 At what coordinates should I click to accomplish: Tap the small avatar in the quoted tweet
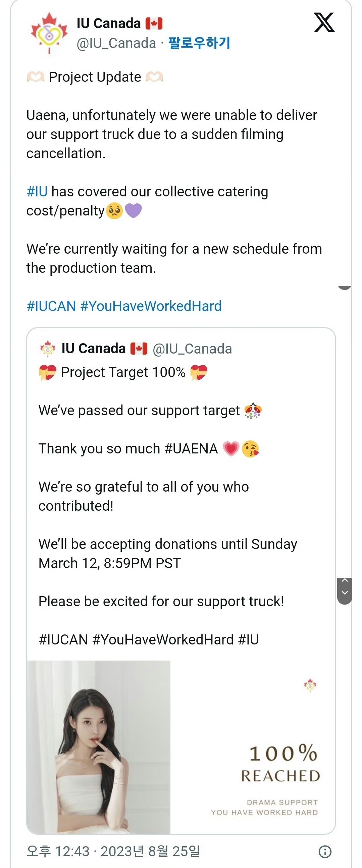(47, 349)
